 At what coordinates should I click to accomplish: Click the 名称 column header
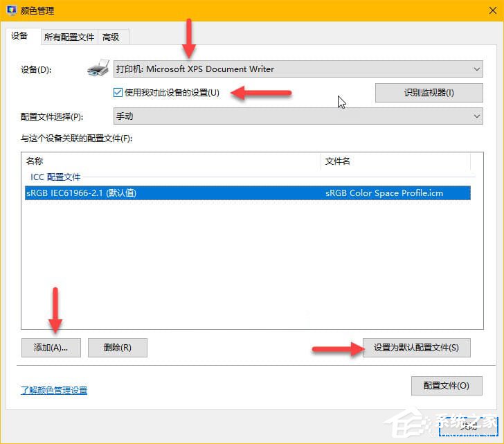[172, 161]
